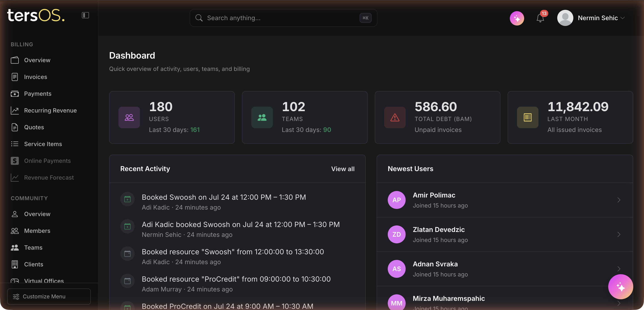The image size is (644, 310).
Task: Click the Online Payments S icon
Action: 15,161
